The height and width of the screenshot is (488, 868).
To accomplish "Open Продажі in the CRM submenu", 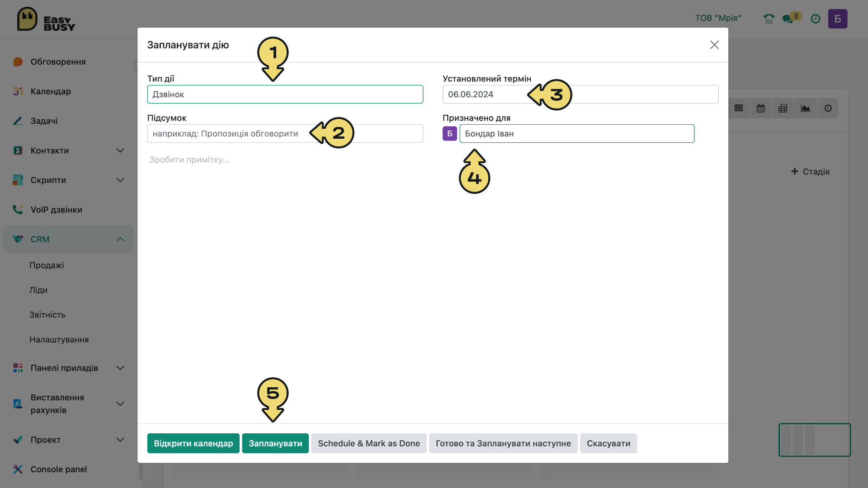I will click(47, 265).
